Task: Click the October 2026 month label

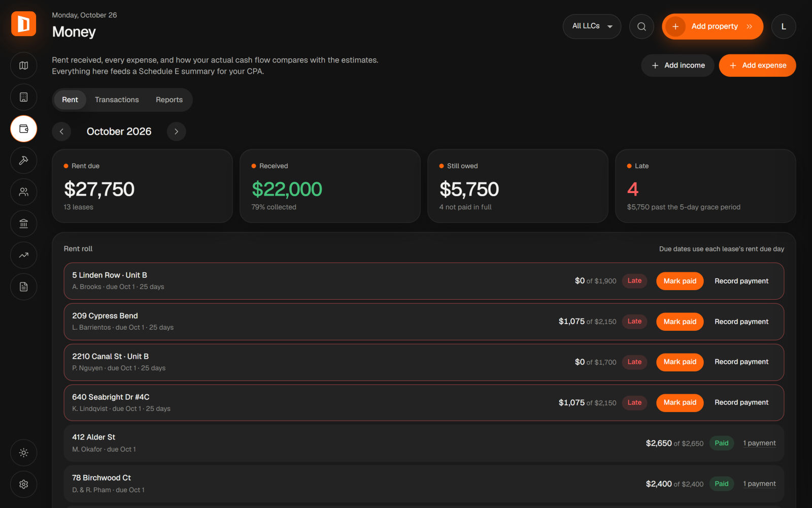Action: (x=119, y=132)
